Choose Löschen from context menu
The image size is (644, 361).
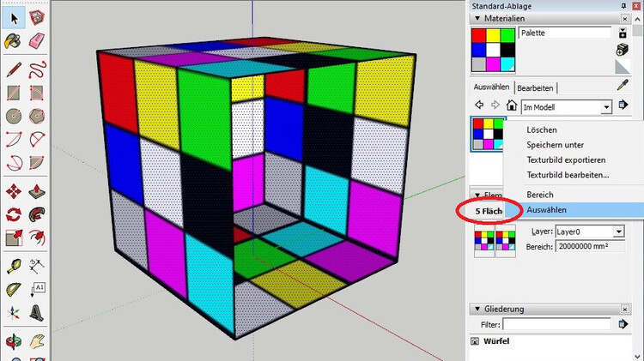(x=542, y=129)
